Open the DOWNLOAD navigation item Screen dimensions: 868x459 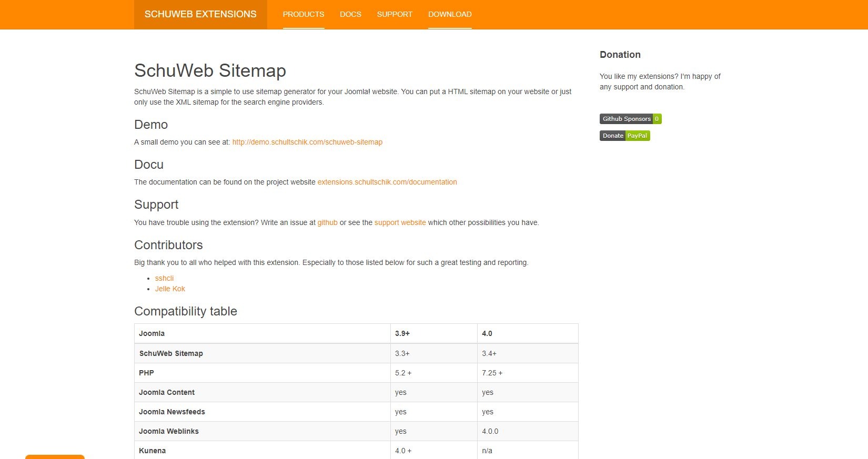point(450,14)
